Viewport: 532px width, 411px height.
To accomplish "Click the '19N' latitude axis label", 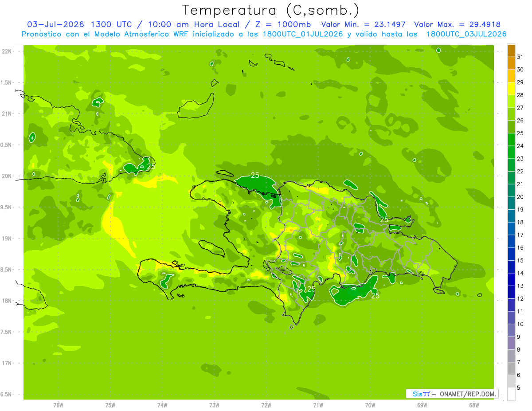I will [8, 238].
